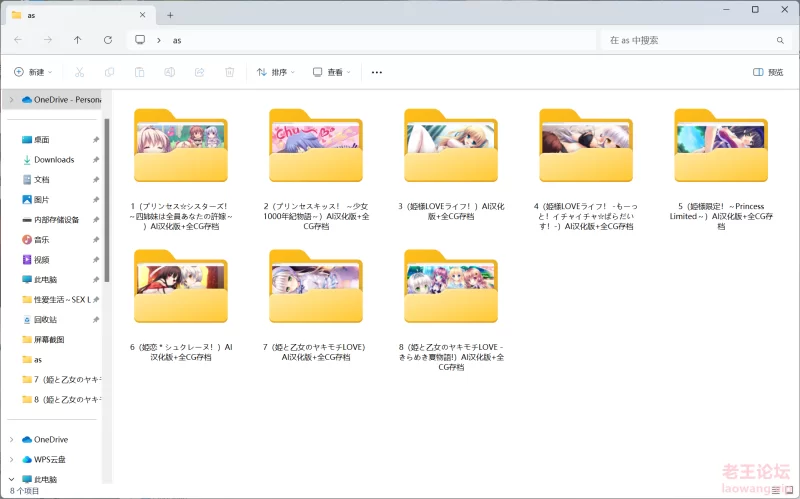Go back with the Back arrow
Screen dimensions: 800x499
coord(18,40)
